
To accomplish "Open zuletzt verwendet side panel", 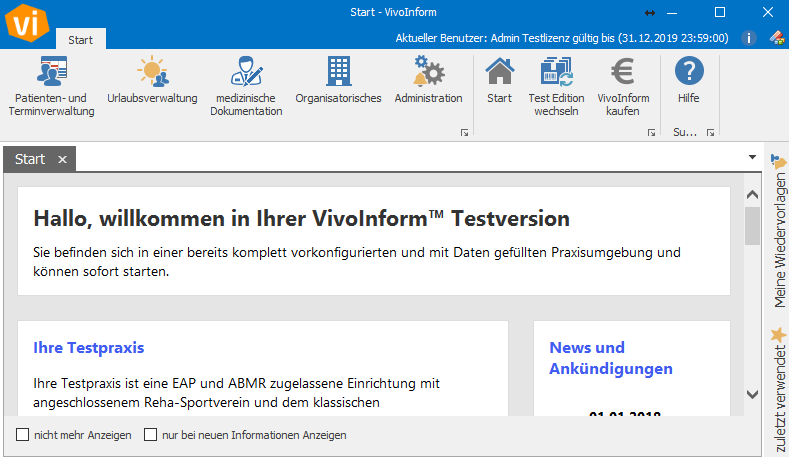I will [x=779, y=390].
